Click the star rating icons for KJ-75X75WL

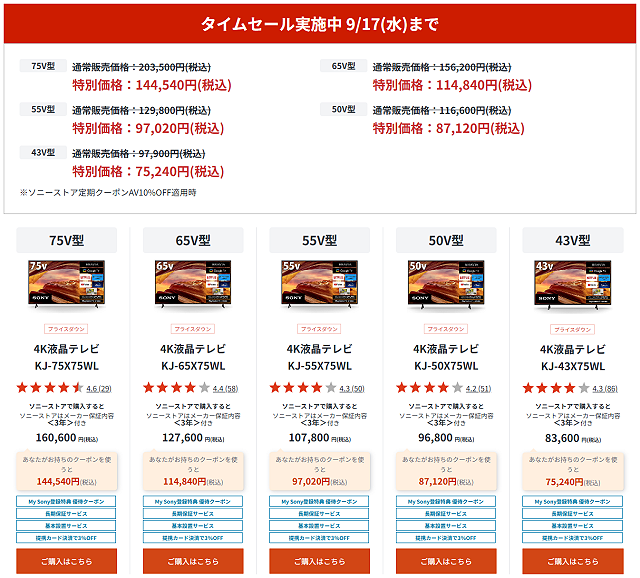coord(50,387)
